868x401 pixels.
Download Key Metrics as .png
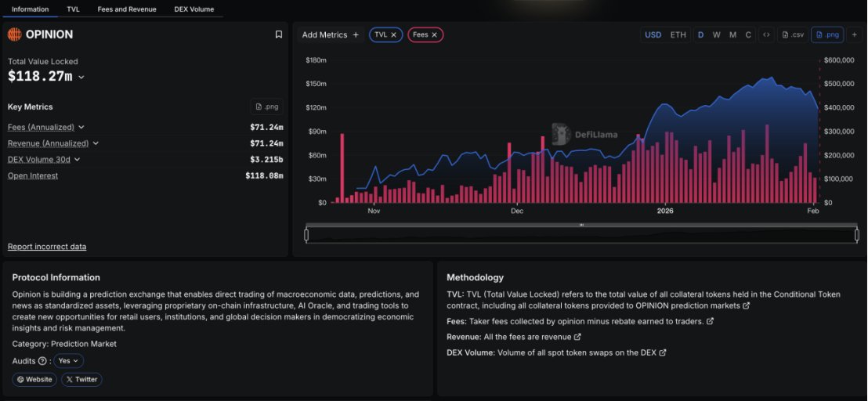click(267, 107)
